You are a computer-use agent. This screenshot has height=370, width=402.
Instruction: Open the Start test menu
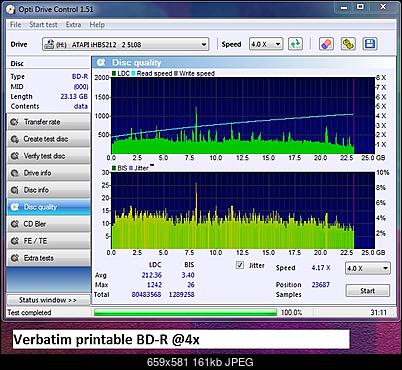point(43,25)
